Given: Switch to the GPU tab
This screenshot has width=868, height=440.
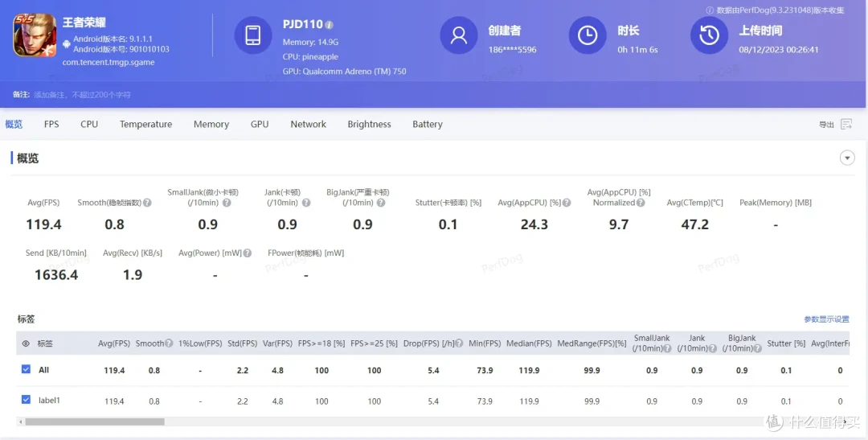Looking at the screenshot, I should click(x=260, y=124).
